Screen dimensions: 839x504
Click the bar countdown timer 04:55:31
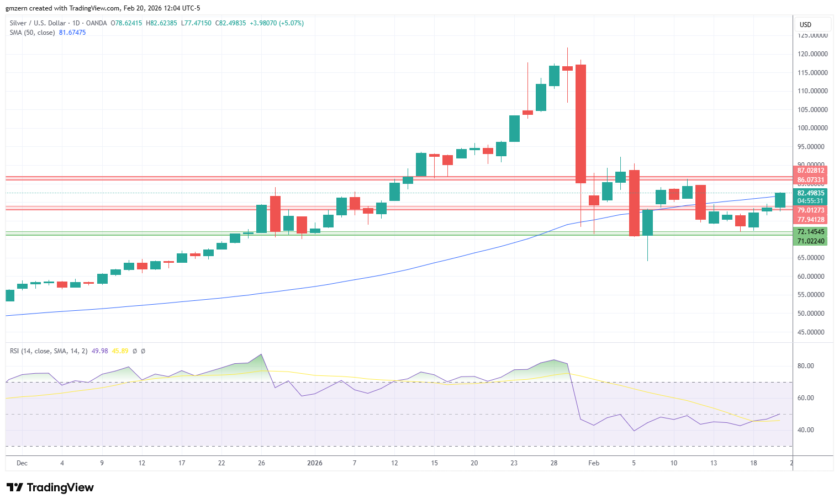click(x=811, y=201)
